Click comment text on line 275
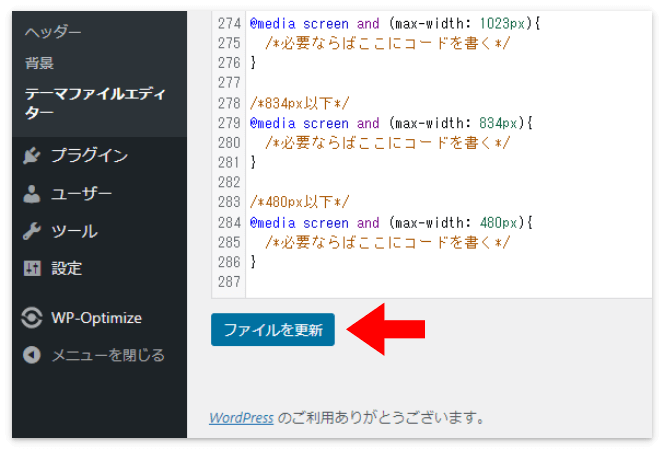The height and width of the screenshot is (451, 664). click(387, 43)
